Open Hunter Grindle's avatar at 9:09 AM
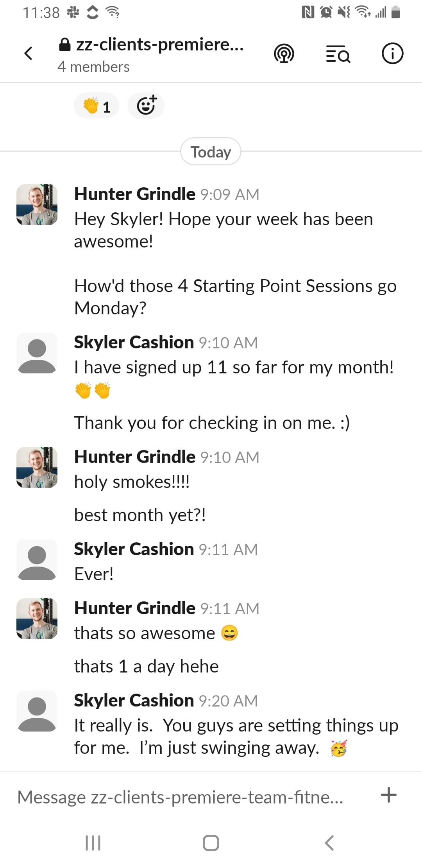The height and width of the screenshot is (868, 422). click(37, 205)
